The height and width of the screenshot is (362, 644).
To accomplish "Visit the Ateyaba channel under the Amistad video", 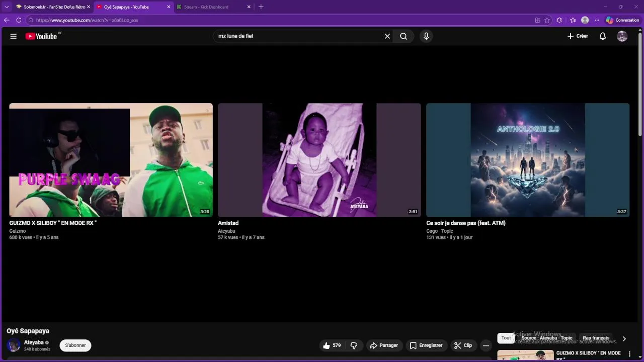I will 226,231.
